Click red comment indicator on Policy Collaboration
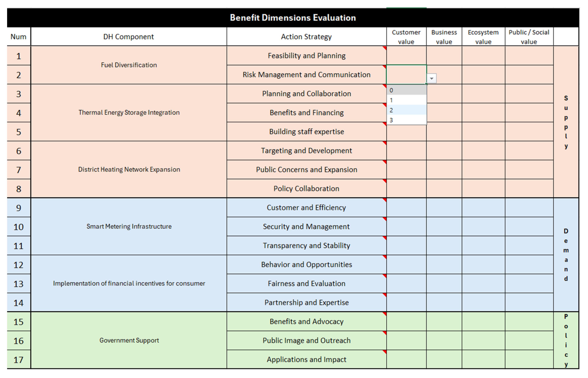Image resolution: width=588 pixels, height=378 pixels. [385, 181]
